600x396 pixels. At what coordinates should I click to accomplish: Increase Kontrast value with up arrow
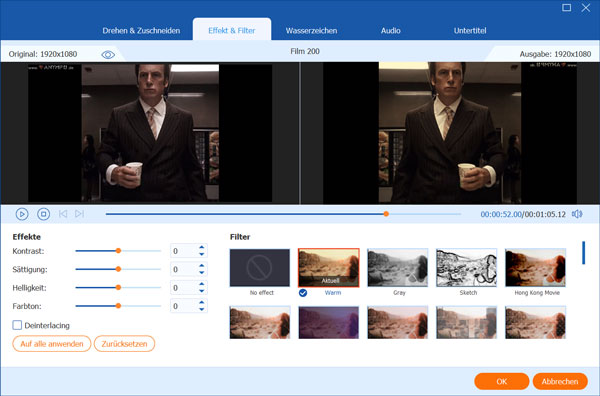point(202,248)
